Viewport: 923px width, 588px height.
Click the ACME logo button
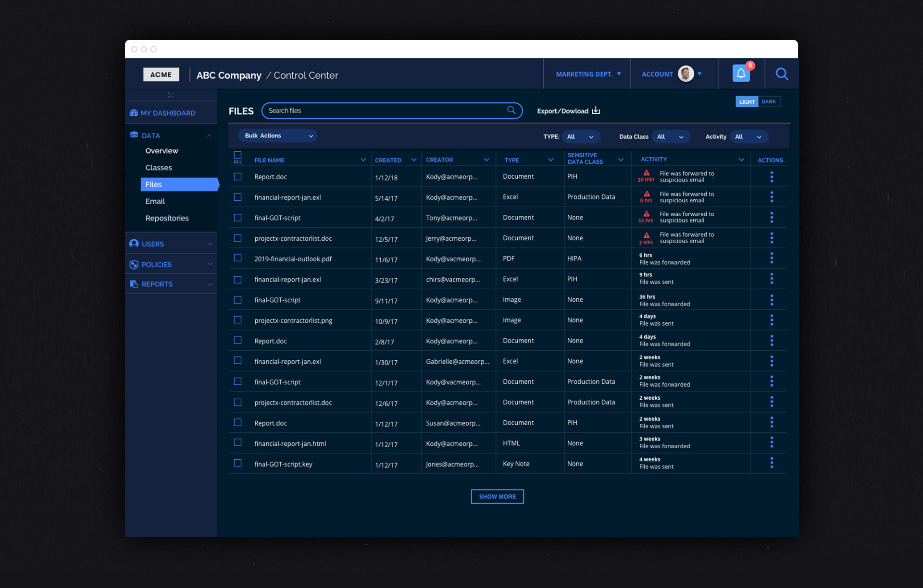[x=161, y=74]
